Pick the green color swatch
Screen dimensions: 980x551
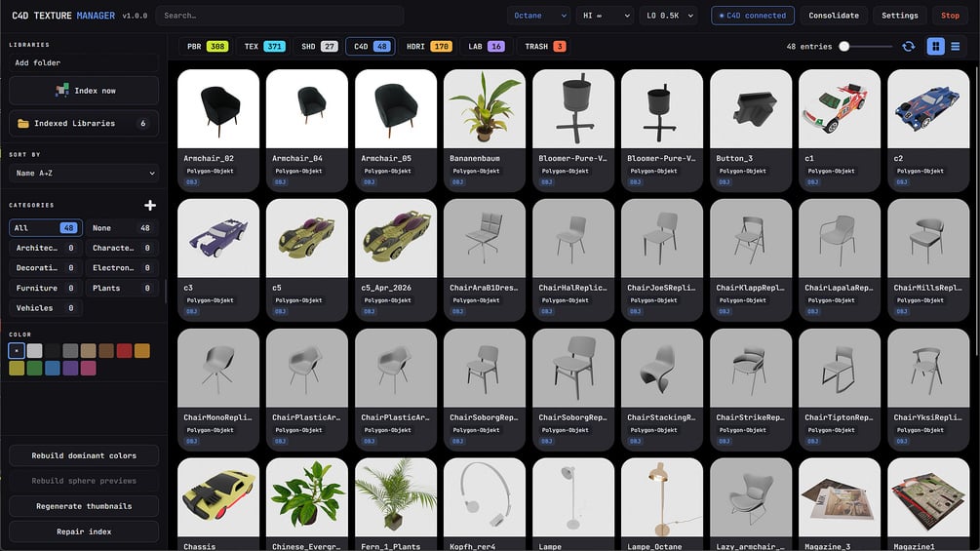35,368
